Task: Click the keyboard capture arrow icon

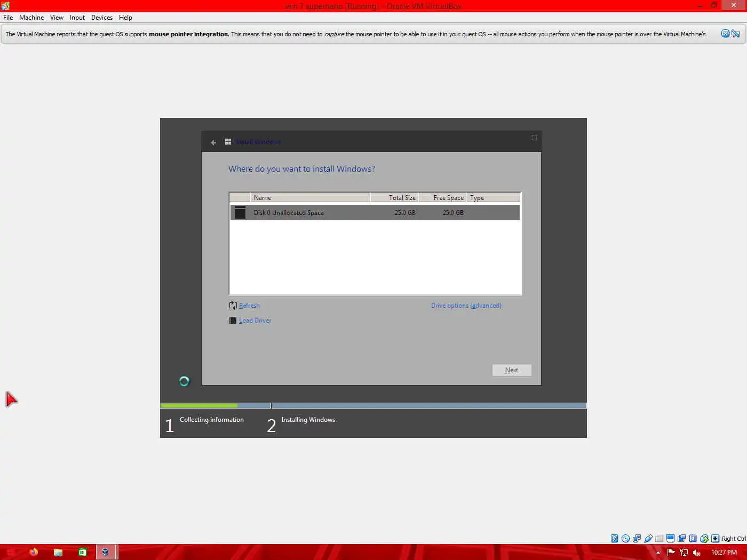Action: pyautogui.click(x=715, y=539)
